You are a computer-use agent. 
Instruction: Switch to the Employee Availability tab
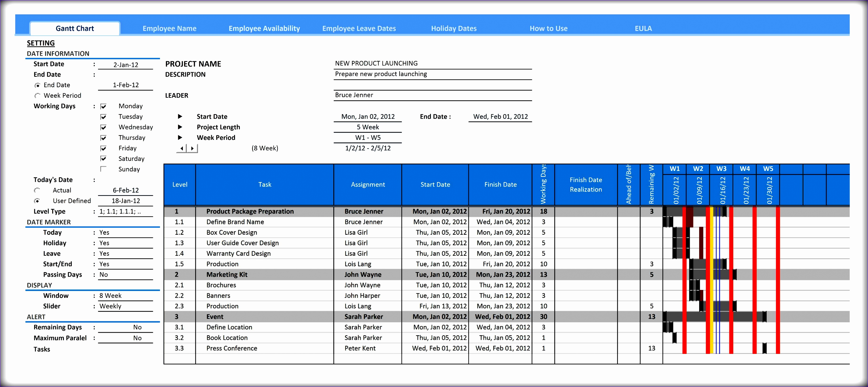pyautogui.click(x=264, y=29)
